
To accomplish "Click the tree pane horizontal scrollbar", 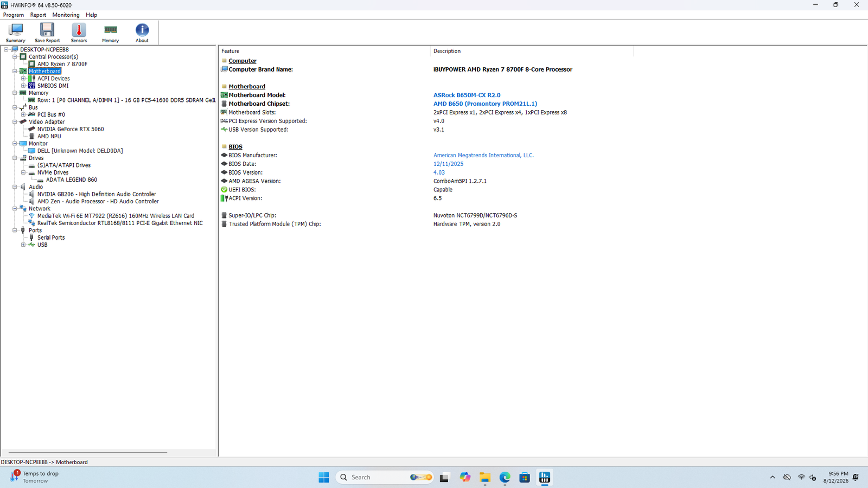I will pos(88,452).
